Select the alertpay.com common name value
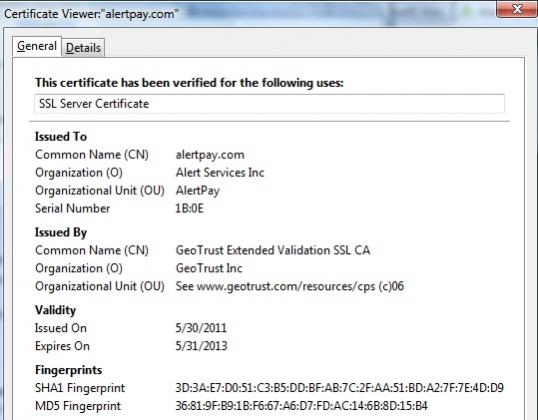 click(x=210, y=155)
